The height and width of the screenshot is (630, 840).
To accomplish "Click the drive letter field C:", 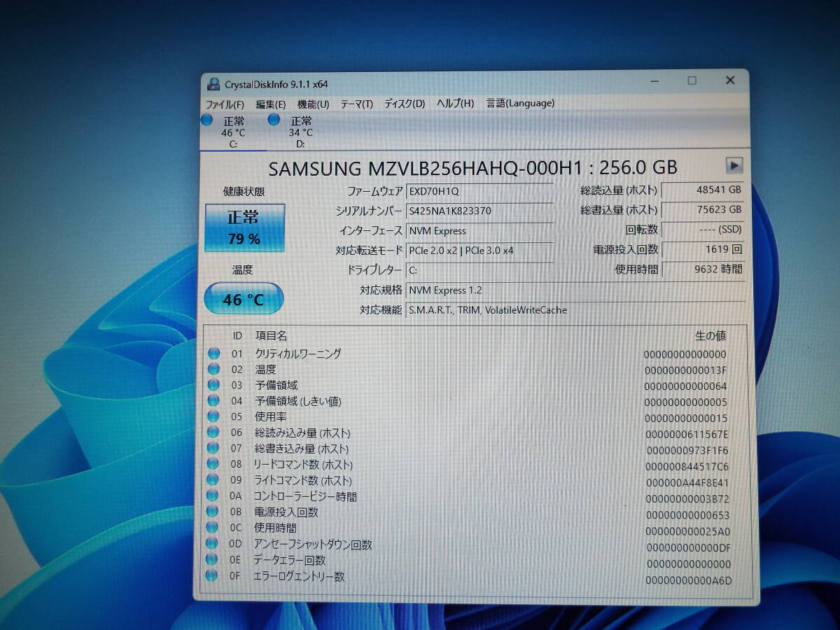I will (x=479, y=269).
